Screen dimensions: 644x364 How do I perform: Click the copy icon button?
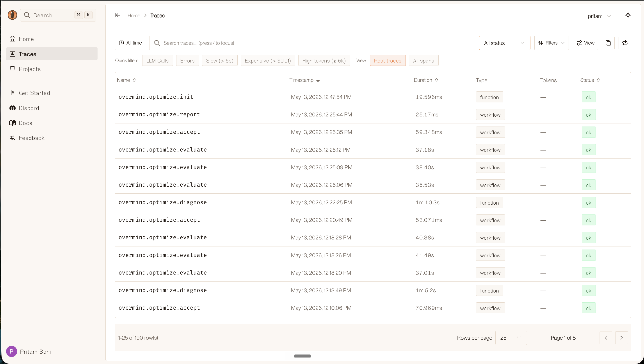[608, 43]
